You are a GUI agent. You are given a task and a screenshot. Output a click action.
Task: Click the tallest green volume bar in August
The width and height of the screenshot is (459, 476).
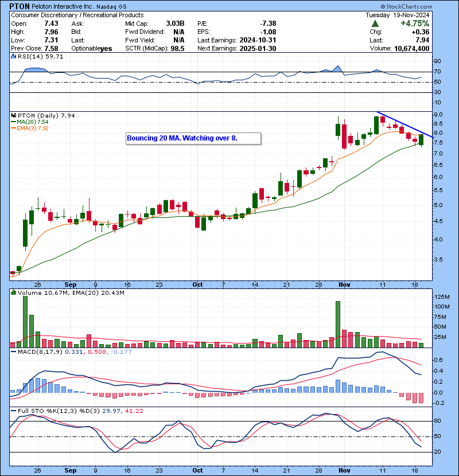click(25, 322)
